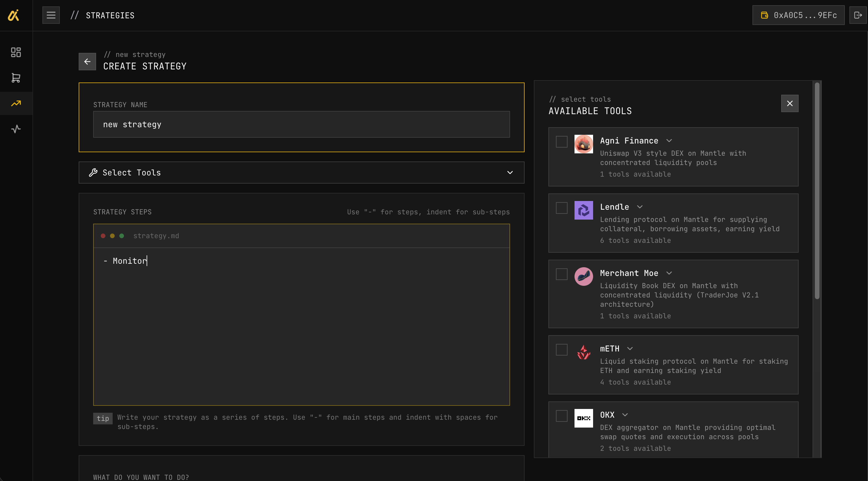868x481 pixels.
Task: Expand the OKX tools chevron
Action: tap(625, 414)
